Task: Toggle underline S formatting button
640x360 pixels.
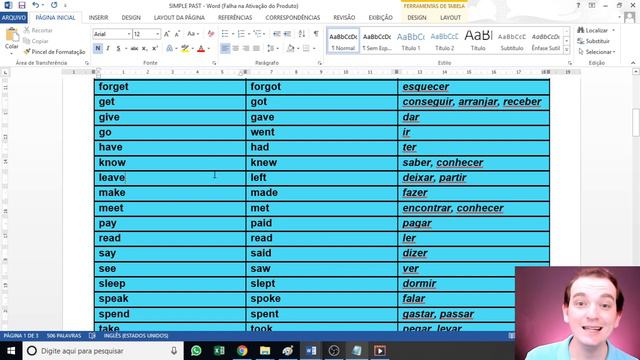Action: (x=118, y=49)
